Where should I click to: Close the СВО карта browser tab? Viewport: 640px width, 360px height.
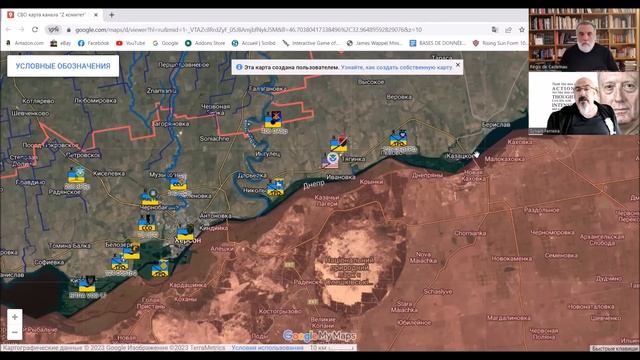96,15
